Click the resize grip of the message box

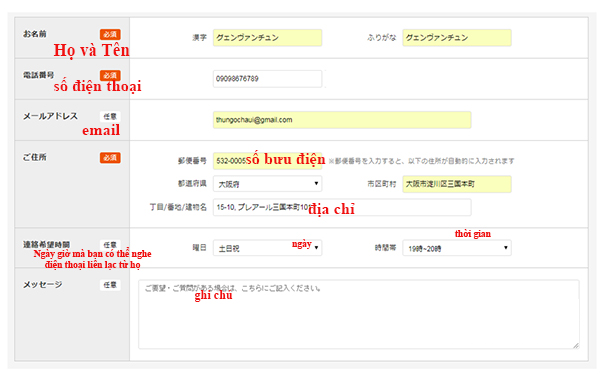click(576, 345)
